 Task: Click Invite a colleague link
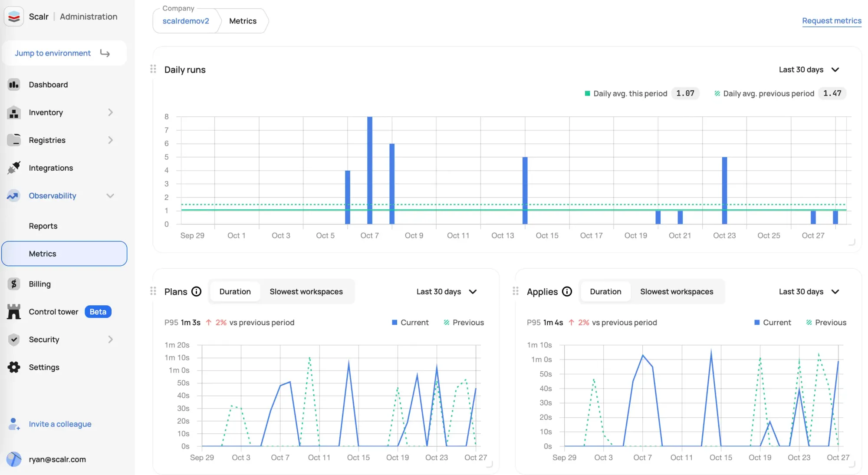(60, 424)
